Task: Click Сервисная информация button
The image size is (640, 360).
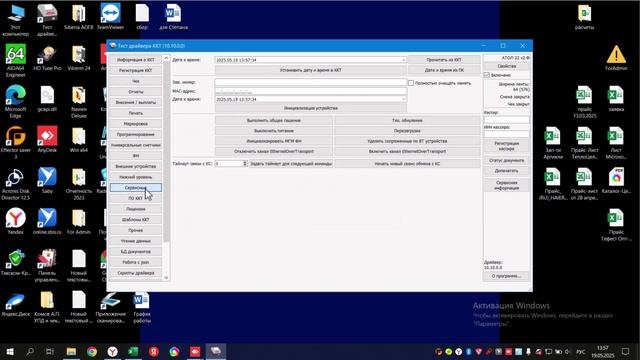Action: pos(507,185)
